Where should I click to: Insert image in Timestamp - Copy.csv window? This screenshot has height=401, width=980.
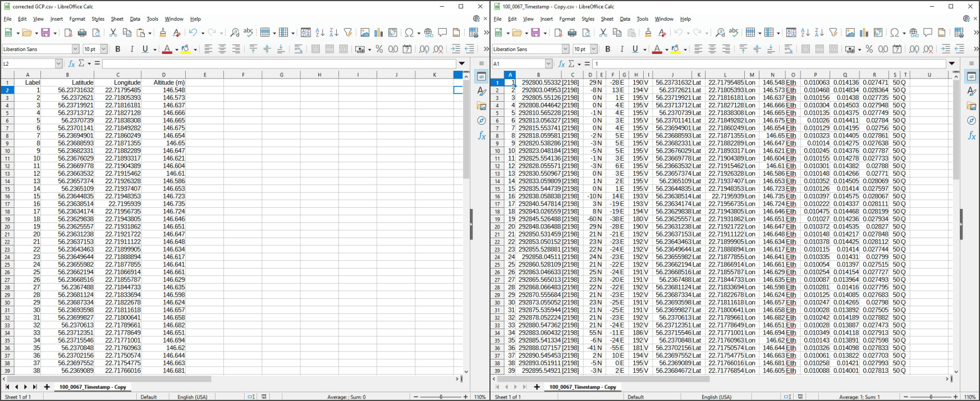(850, 33)
